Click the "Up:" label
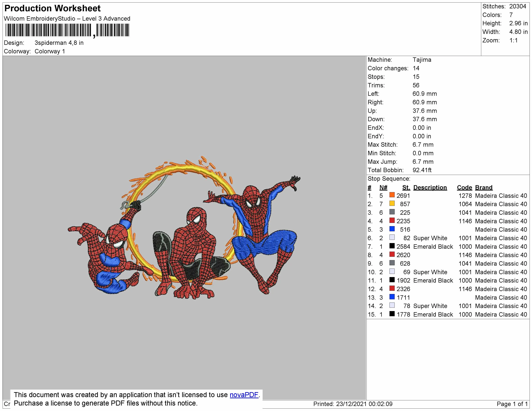This screenshot has height=411, width=532. tap(372, 111)
